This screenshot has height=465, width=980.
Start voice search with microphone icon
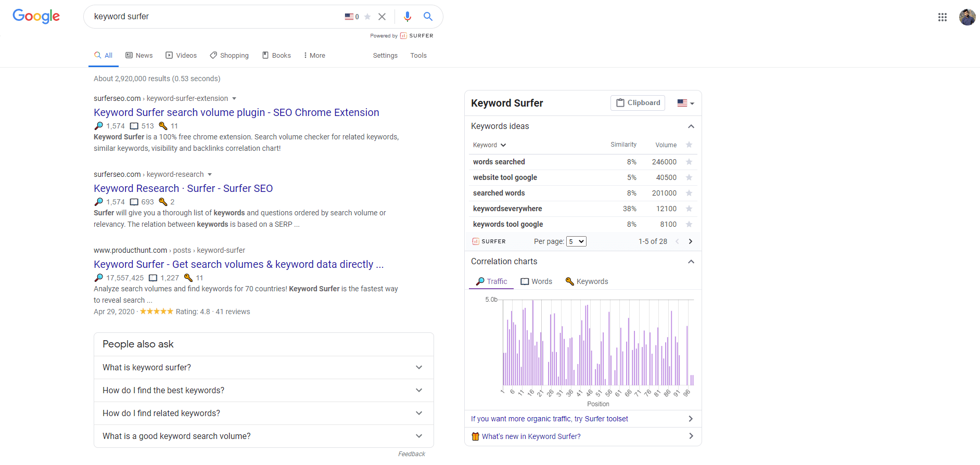click(408, 17)
